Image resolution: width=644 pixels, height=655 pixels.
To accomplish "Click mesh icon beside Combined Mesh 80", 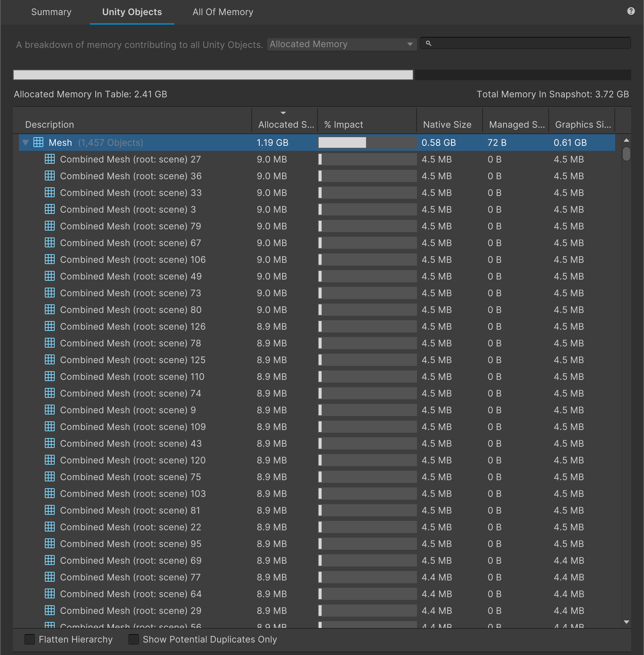I will point(50,310).
